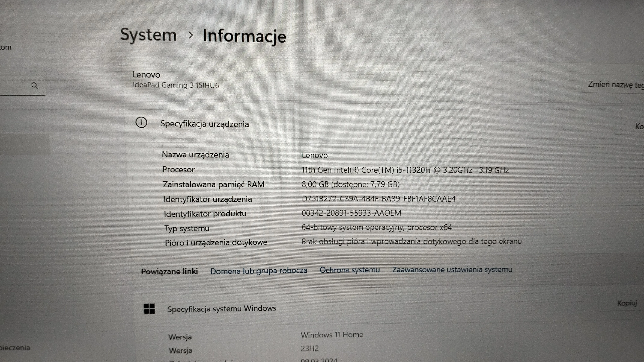Click the Typ systemu label
This screenshot has width=644, height=362.
[187, 228]
